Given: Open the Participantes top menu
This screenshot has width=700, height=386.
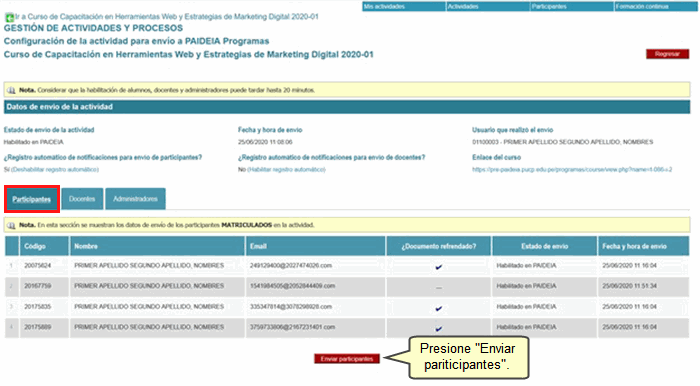Looking at the screenshot, I should click(x=571, y=7).
